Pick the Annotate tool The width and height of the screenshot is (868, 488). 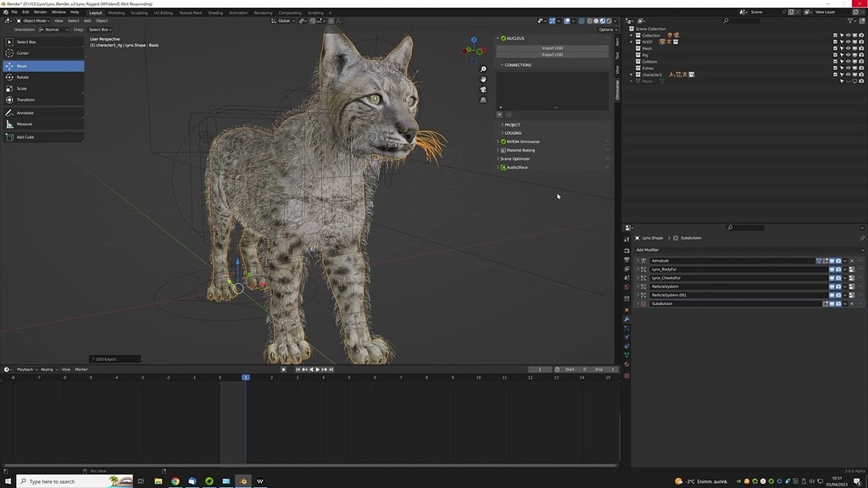click(24, 112)
